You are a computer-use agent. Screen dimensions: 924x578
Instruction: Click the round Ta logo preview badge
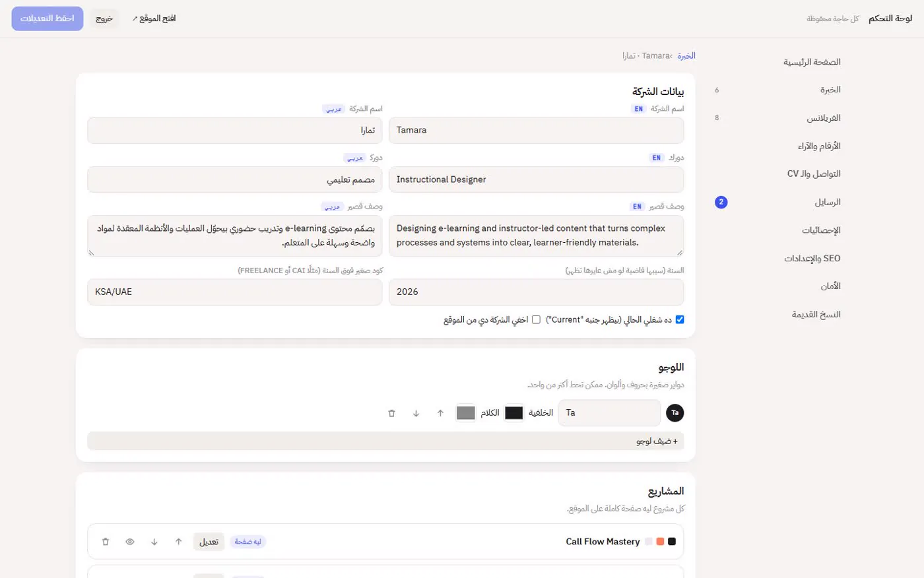[x=675, y=413]
